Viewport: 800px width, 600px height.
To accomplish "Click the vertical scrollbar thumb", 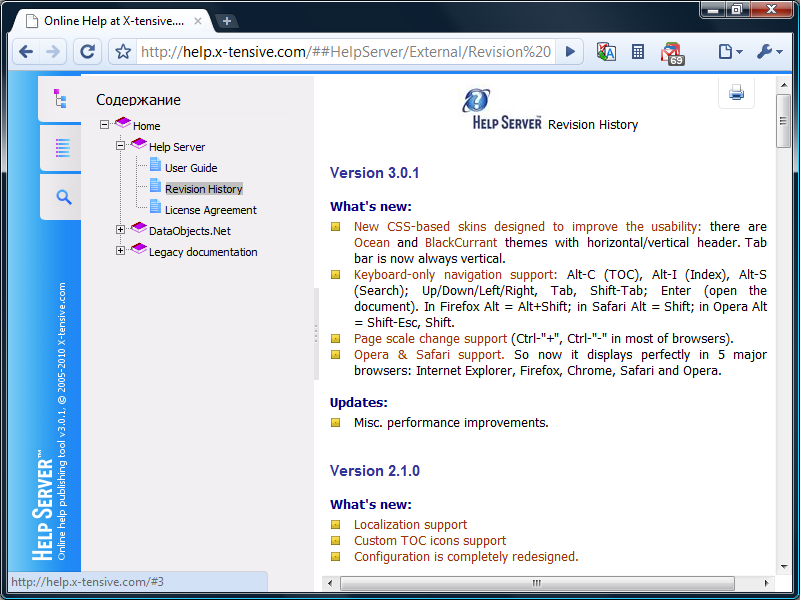I will (783, 121).
